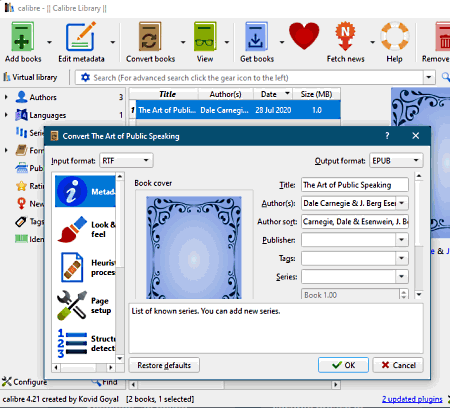The image size is (450, 408).
Task: Click the Authors category icon
Action: coord(21,97)
